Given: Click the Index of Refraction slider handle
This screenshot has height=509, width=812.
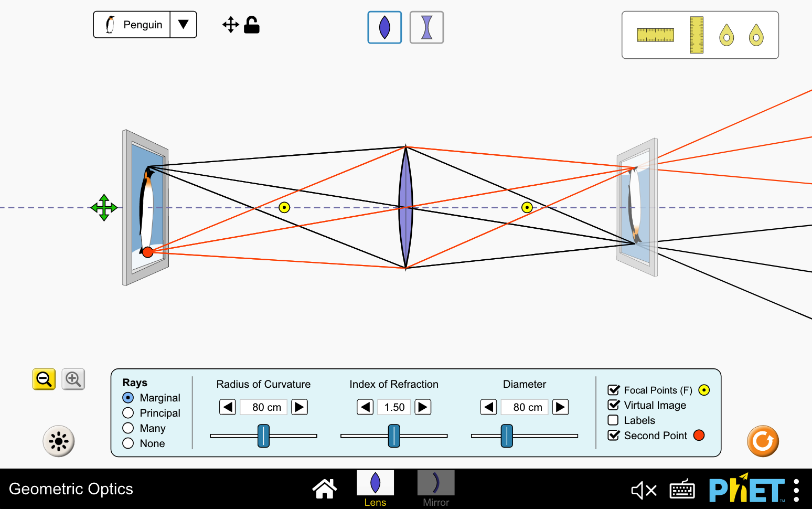Looking at the screenshot, I should pos(394,436).
